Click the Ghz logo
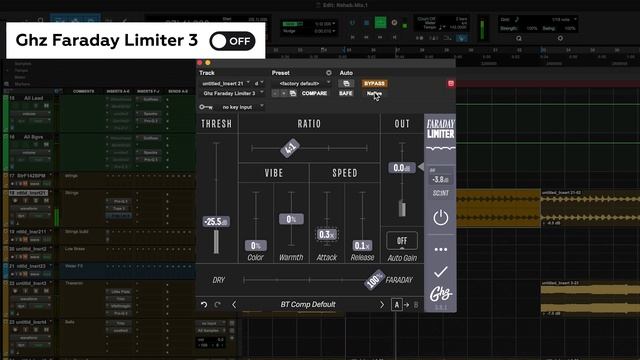640x360 pixels. (x=440, y=293)
